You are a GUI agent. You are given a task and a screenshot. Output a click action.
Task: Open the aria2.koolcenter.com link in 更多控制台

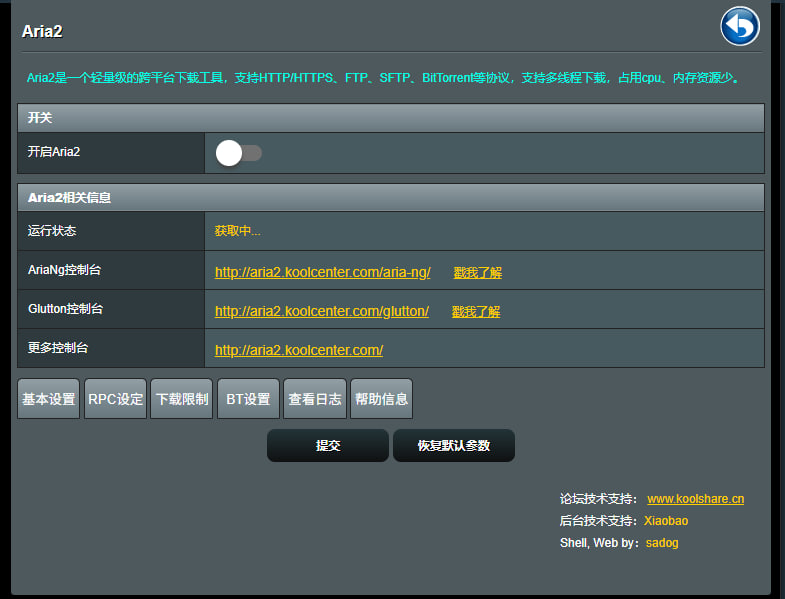click(298, 350)
